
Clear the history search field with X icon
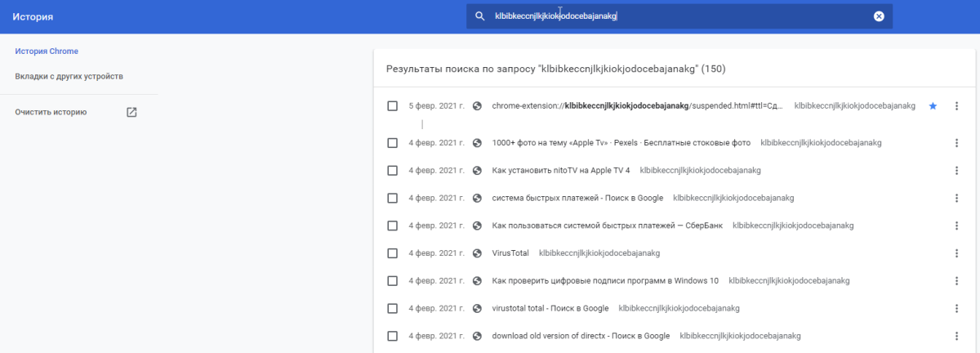click(x=879, y=16)
